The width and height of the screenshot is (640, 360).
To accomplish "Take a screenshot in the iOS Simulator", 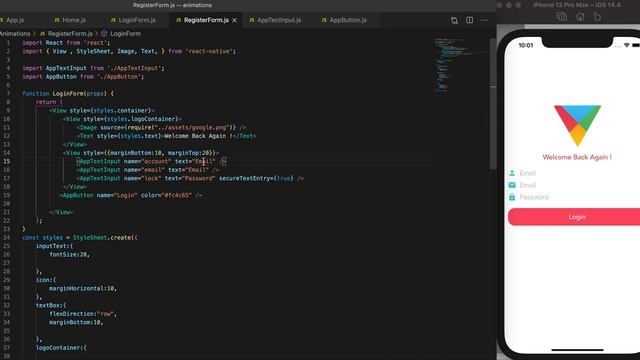I will tap(562, 17).
